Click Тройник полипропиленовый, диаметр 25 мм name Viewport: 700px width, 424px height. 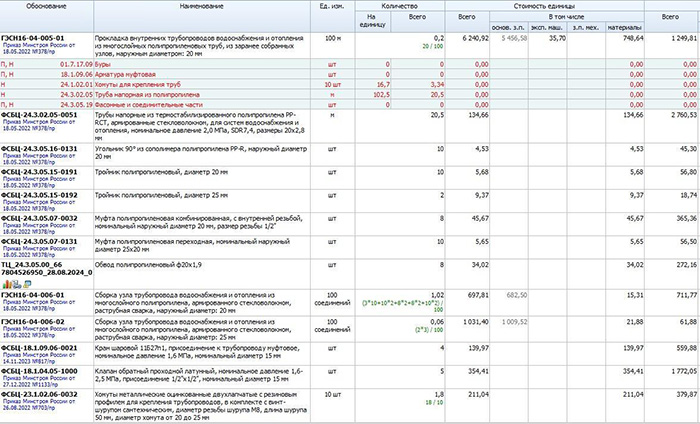click(161, 195)
